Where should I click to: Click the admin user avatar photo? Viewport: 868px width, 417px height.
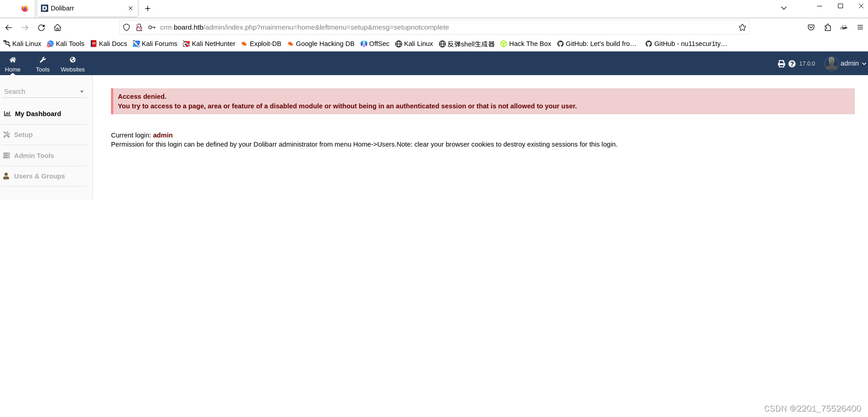pyautogui.click(x=831, y=63)
